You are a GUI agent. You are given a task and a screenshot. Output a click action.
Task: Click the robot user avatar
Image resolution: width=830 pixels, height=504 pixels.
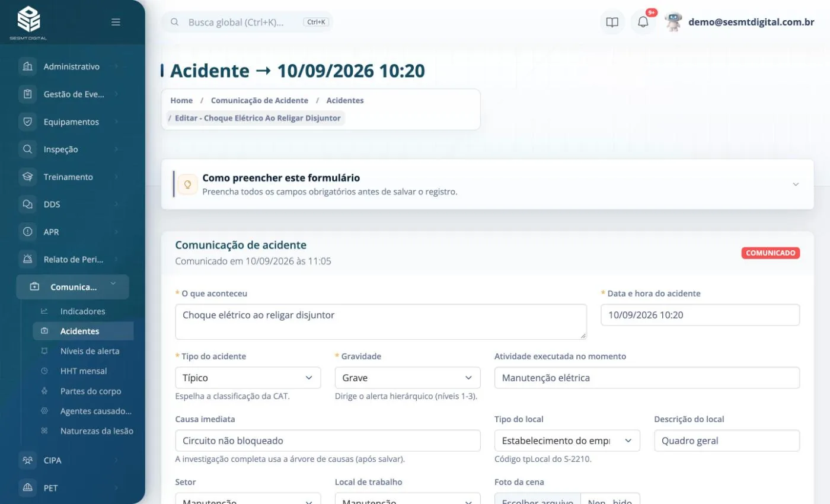click(x=673, y=22)
